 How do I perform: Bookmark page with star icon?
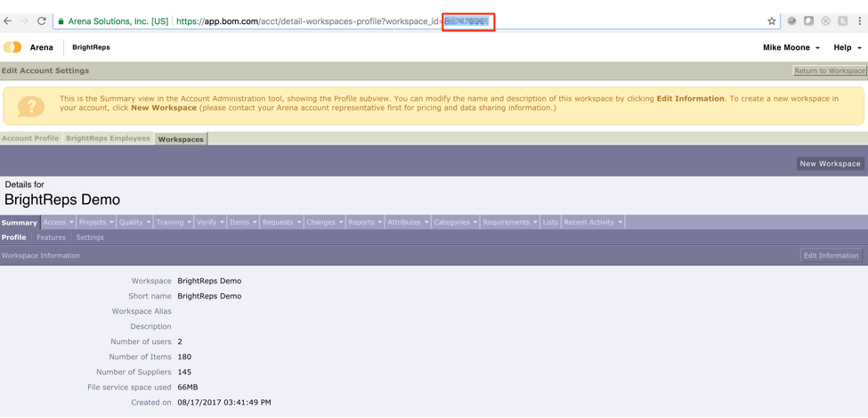point(771,21)
